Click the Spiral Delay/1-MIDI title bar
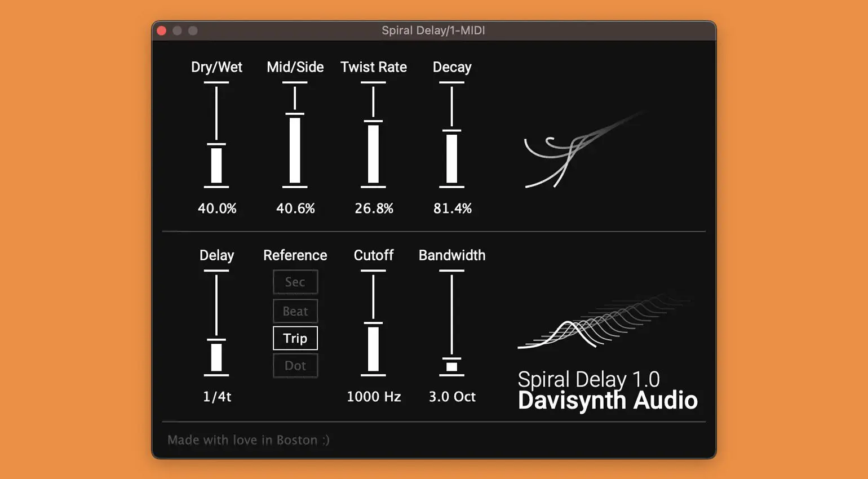 [433, 30]
